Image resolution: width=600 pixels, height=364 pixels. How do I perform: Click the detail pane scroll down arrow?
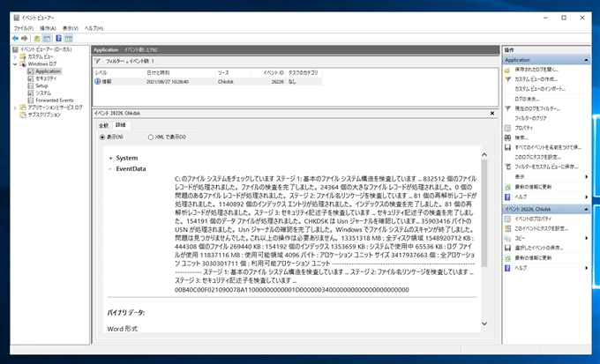pos(484,323)
